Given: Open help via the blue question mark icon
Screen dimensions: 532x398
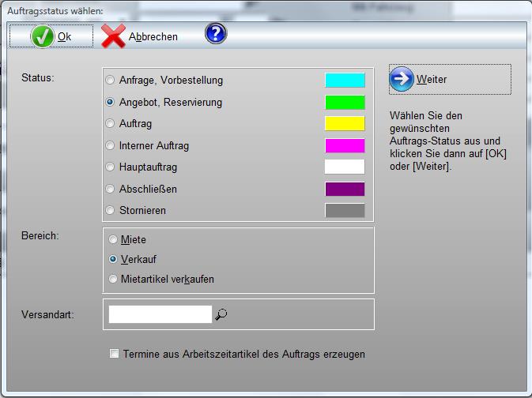Looking at the screenshot, I should (216, 34).
